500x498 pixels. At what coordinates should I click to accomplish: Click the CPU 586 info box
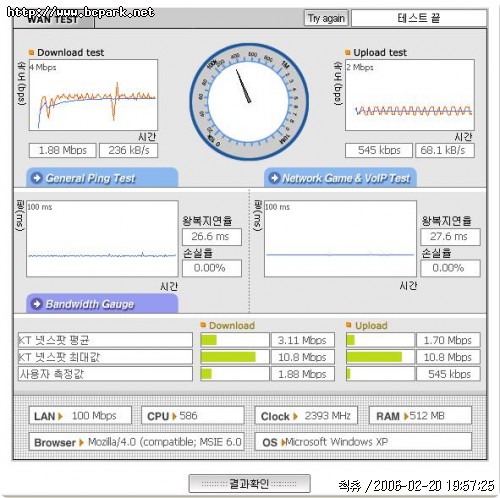point(193,415)
